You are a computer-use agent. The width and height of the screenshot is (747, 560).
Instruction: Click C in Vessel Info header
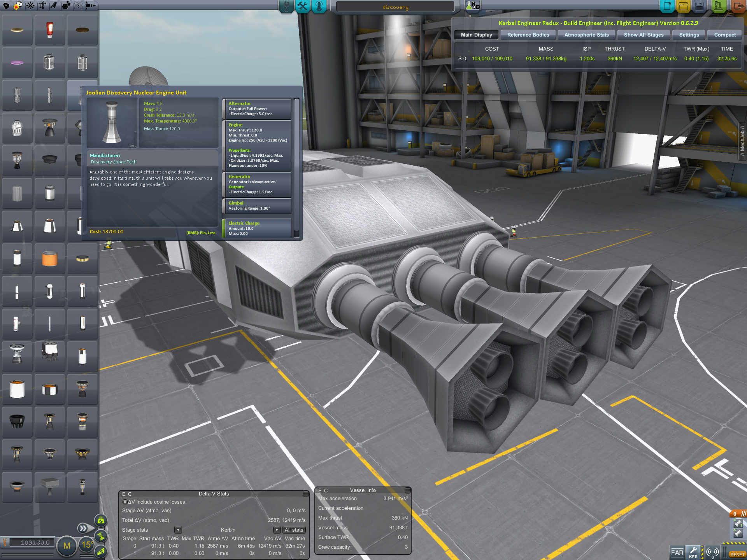326,490
